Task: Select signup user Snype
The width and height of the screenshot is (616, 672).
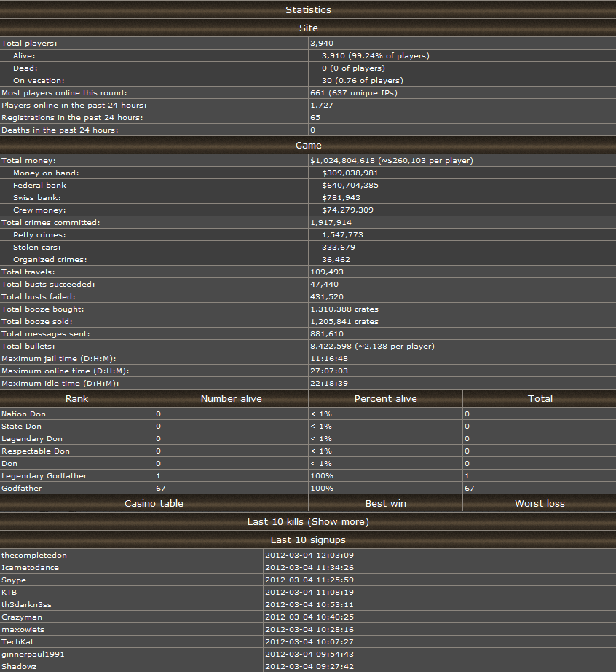Action: tap(14, 580)
